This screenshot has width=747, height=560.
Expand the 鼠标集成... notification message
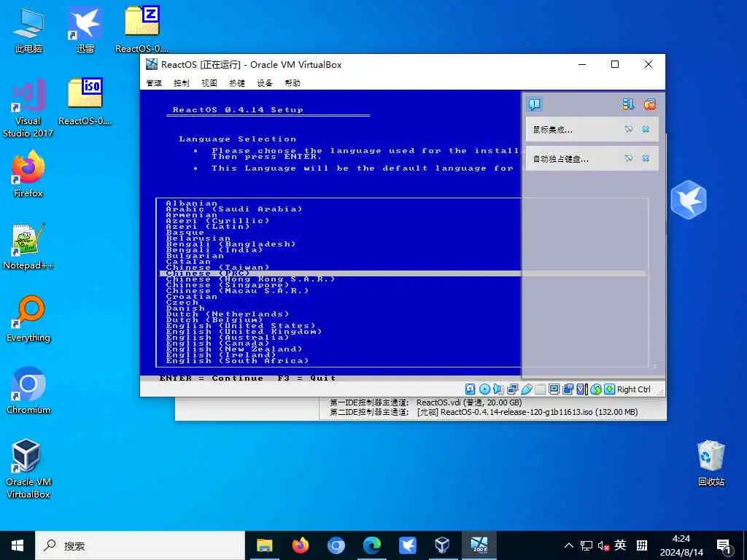coord(553,130)
